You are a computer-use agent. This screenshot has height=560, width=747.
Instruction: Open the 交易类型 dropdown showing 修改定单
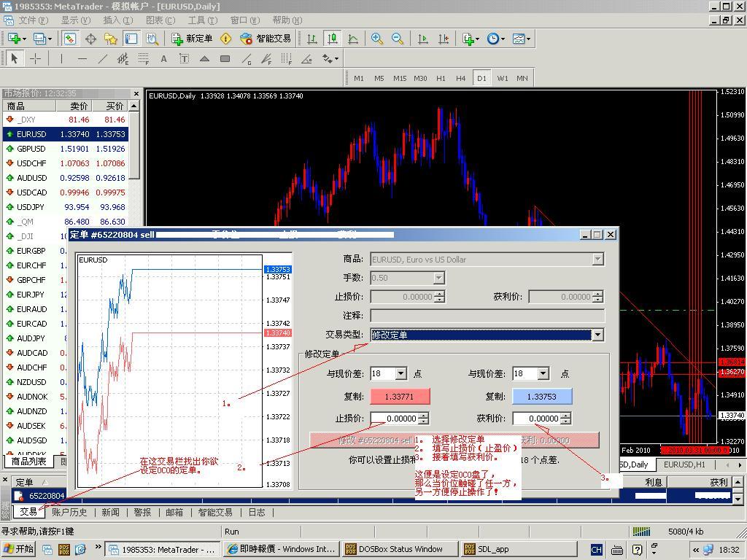tap(598, 335)
